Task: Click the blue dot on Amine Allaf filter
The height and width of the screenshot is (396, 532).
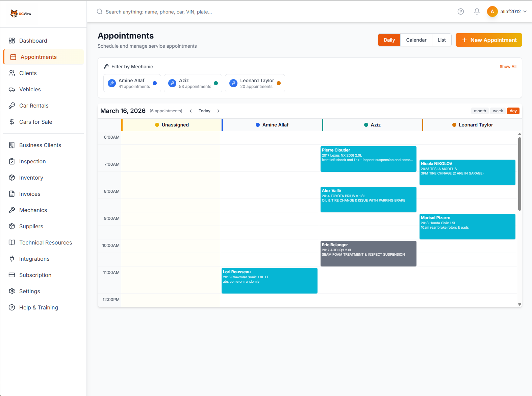Action: (155, 83)
